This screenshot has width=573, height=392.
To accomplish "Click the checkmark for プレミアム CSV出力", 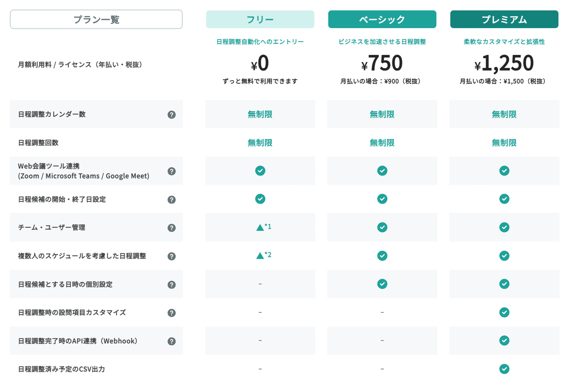I will (504, 369).
